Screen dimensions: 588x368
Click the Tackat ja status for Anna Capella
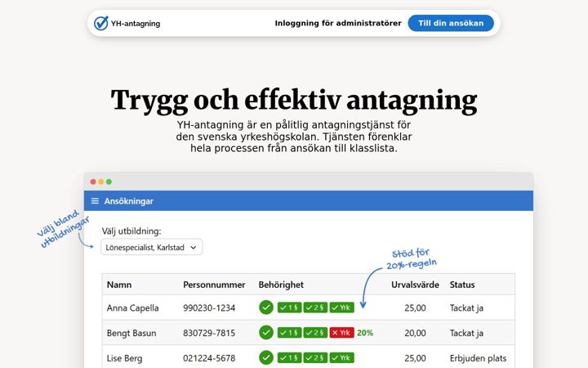click(x=466, y=308)
